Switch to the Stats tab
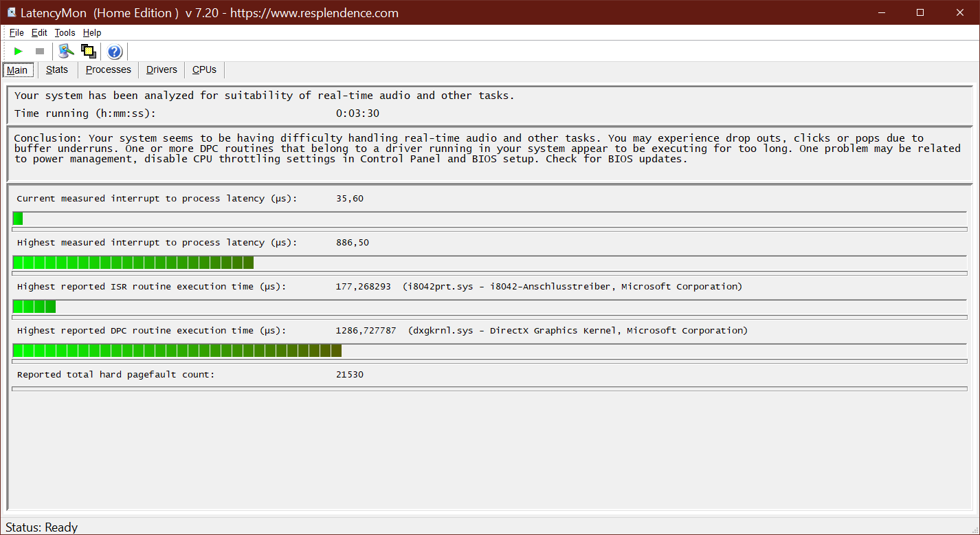This screenshot has width=980, height=535. (x=57, y=69)
